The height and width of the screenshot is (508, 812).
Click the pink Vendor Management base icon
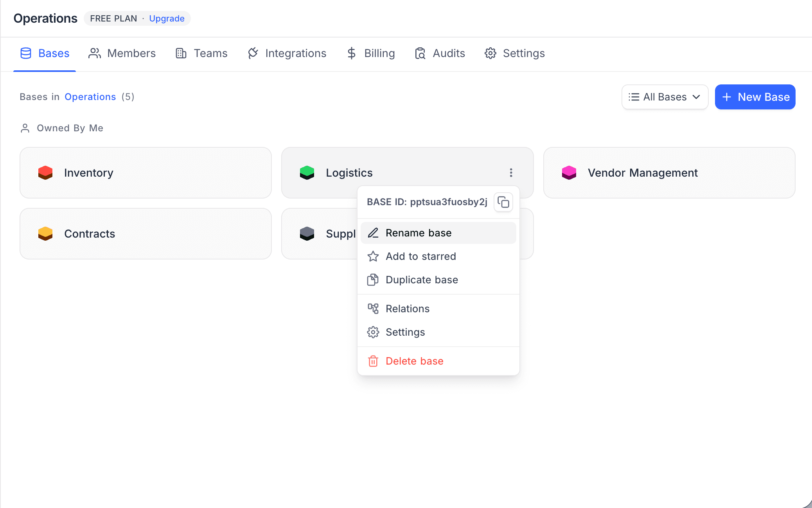[569, 173]
